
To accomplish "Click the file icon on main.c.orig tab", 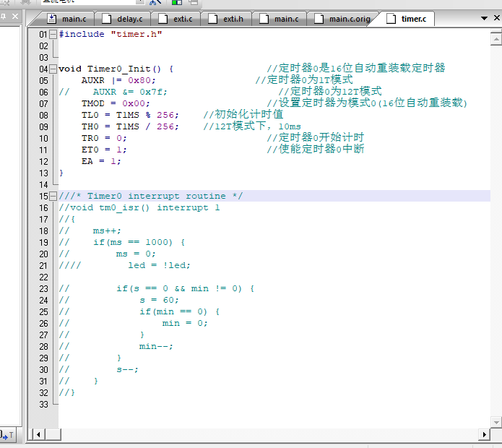I will click(x=319, y=19).
